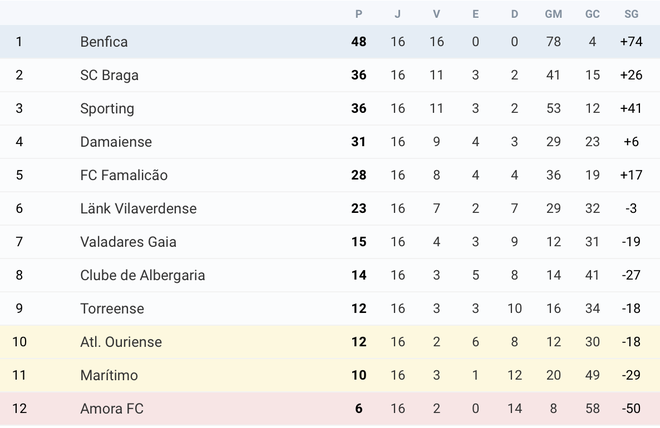The height and width of the screenshot is (428, 660).
Task: Sort by GC goals conceded header
Action: [x=592, y=14]
